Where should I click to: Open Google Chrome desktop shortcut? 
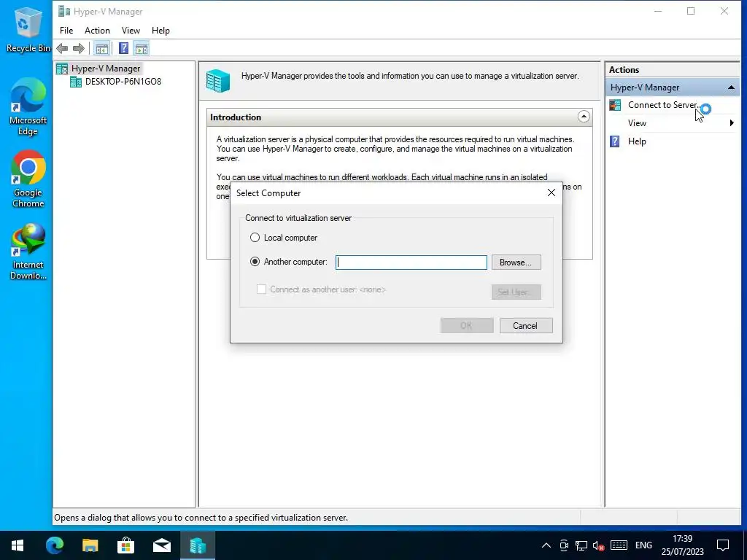tap(28, 179)
